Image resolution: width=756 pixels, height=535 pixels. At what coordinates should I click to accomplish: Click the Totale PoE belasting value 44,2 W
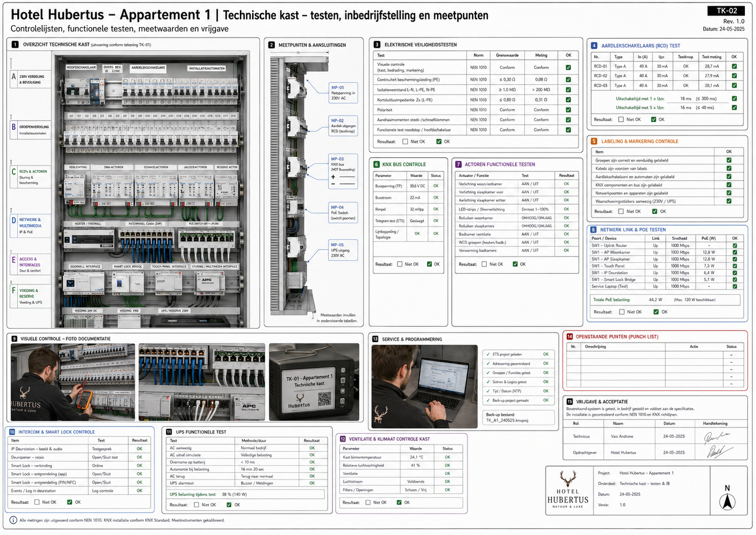pos(656,300)
